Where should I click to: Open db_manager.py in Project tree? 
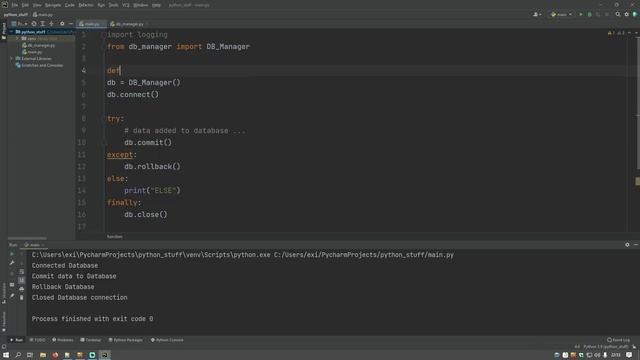click(x=38, y=45)
